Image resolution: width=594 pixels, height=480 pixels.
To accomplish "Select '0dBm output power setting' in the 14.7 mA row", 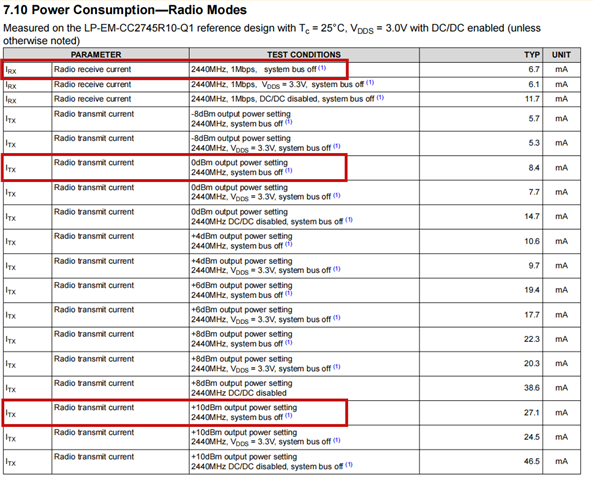I will [239, 212].
